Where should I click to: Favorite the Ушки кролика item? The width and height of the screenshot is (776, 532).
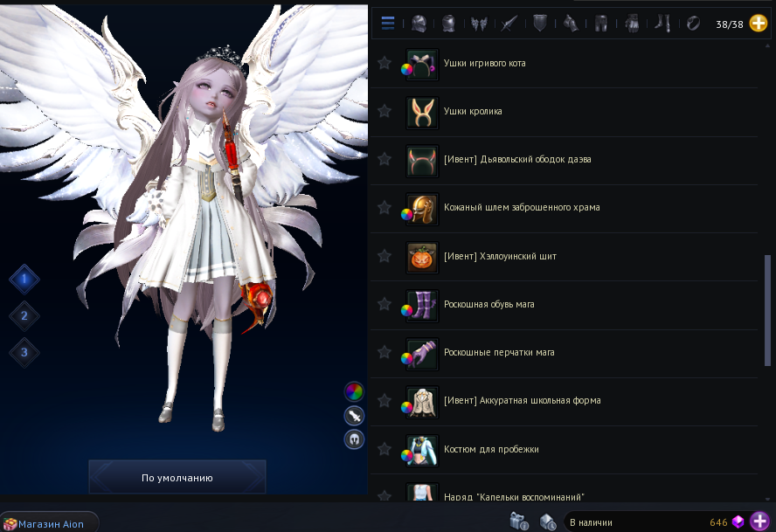[384, 111]
